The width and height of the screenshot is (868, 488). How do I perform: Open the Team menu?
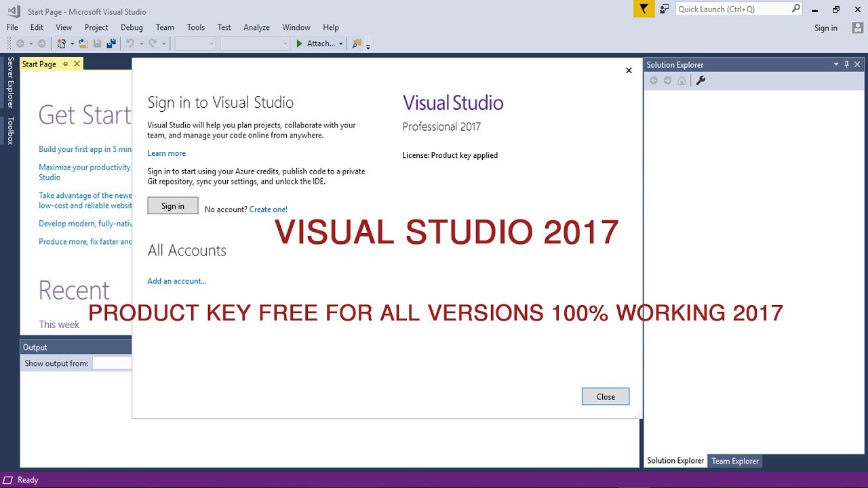(x=165, y=27)
